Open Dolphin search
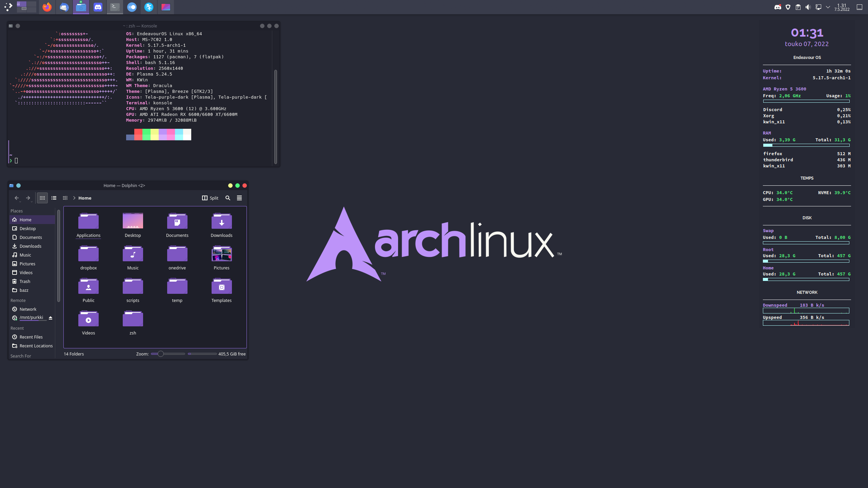 [x=228, y=198]
